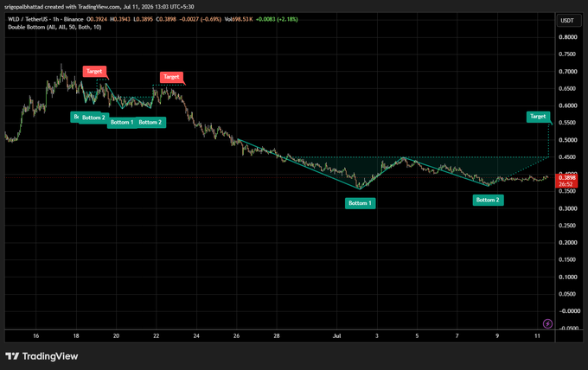Select the Bottom 1 label below the July low
The width and height of the screenshot is (588, 370).
[x=360, y=203]
